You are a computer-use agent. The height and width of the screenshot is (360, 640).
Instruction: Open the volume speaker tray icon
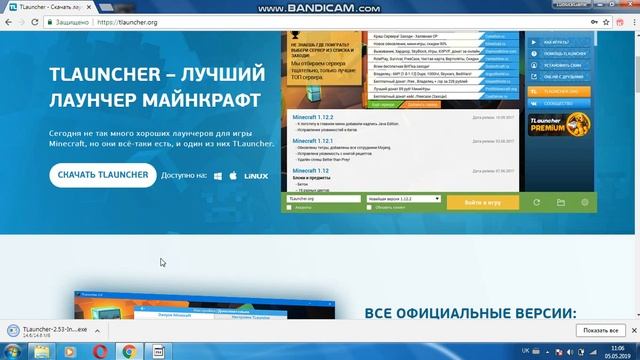click(x=570, y=352)
